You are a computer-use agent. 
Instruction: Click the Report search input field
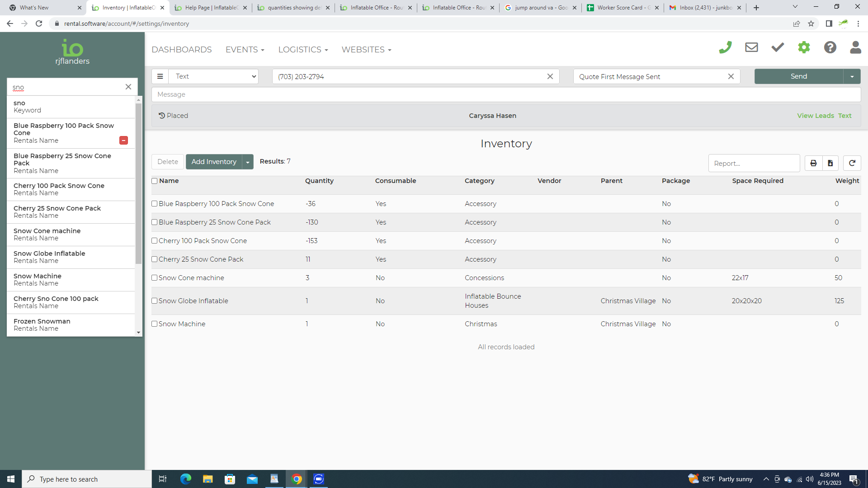coord(754,163)
